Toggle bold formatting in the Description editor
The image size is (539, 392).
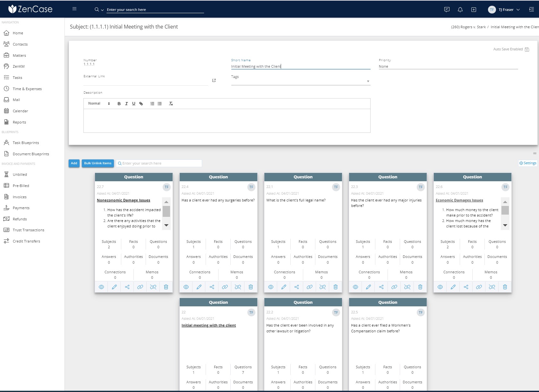tap(119, 103)
